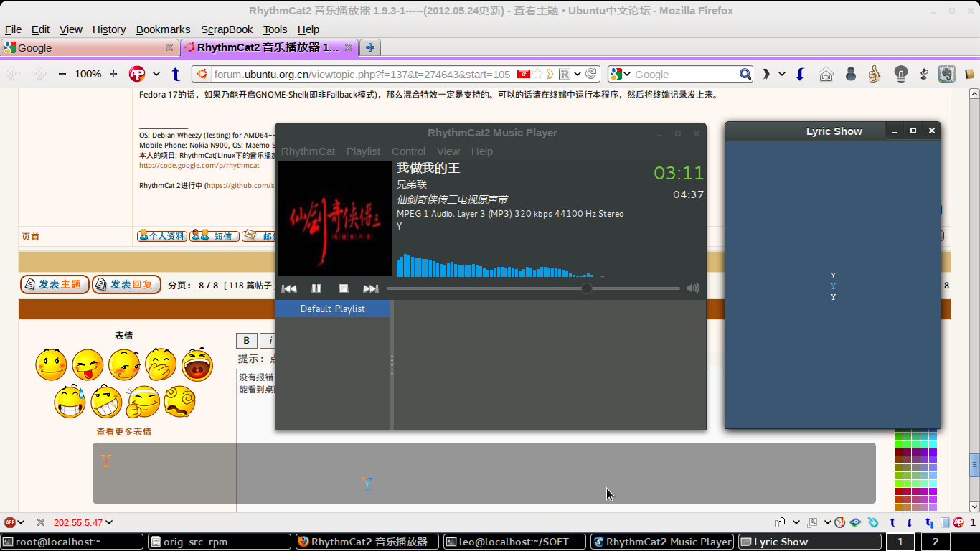Pick the dark red color swatch
This screenshot has height=551, width=980.
(899, 451)
